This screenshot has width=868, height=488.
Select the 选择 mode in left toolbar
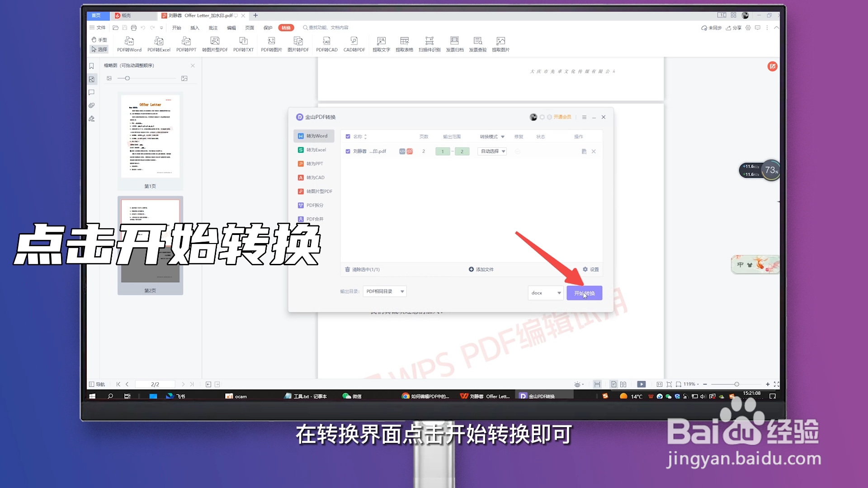pos(99,50)
